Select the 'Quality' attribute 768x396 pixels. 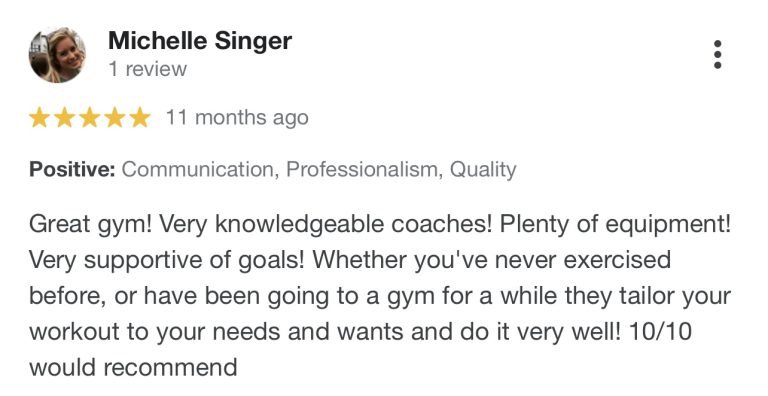pos(483,170)
